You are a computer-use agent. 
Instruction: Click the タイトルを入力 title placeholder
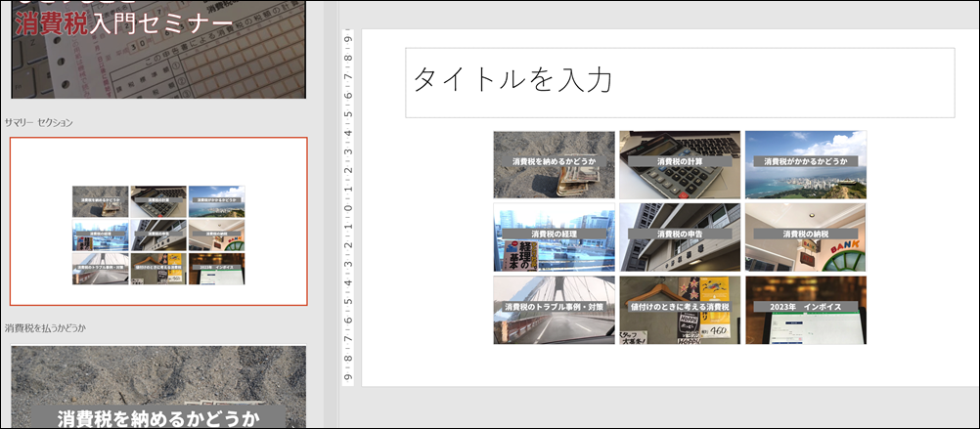(680, 82)
